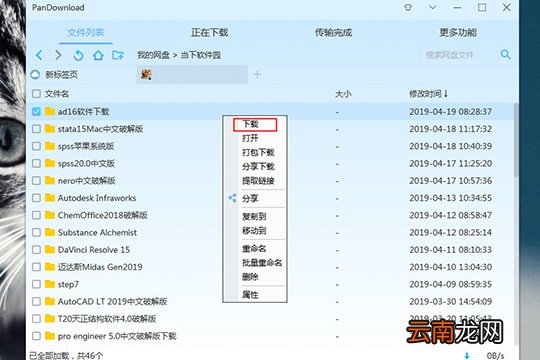This screenshot has height=360, width=540.
Task: Click the 已全部加载 status bar text
Action: point(66,356)
